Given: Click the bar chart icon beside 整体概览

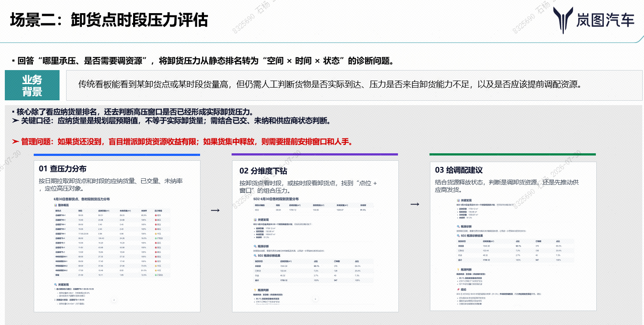Looking at the screenshot, I should (56, 205).
